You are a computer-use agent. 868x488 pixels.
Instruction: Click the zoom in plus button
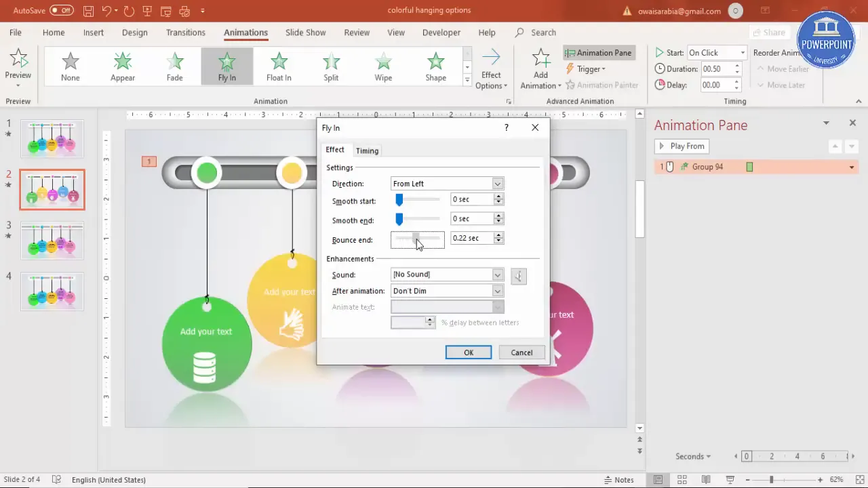[x=820, y=480]
